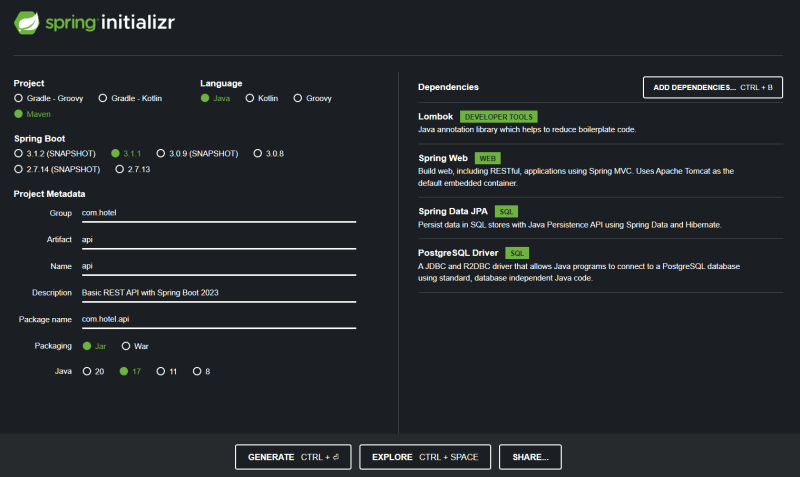Click the Explore button

click(425, 457)
